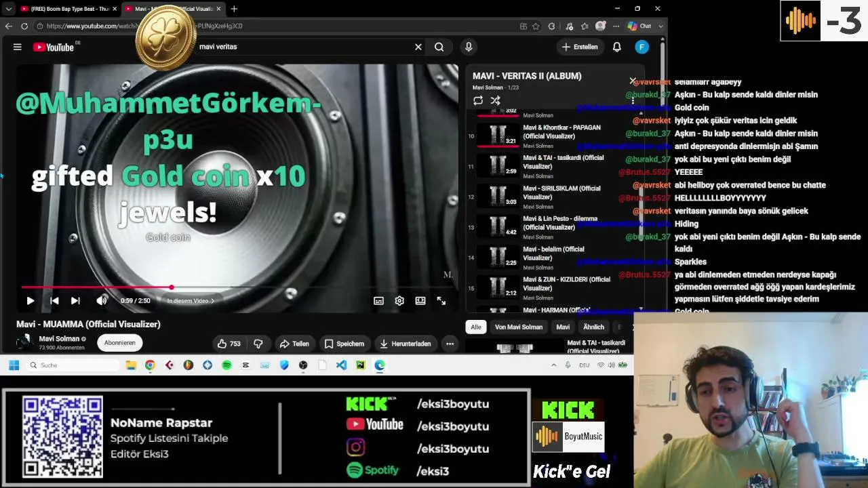Dislike the video
This screenshot has height=488, width=868.
click(x=258, y=344)
